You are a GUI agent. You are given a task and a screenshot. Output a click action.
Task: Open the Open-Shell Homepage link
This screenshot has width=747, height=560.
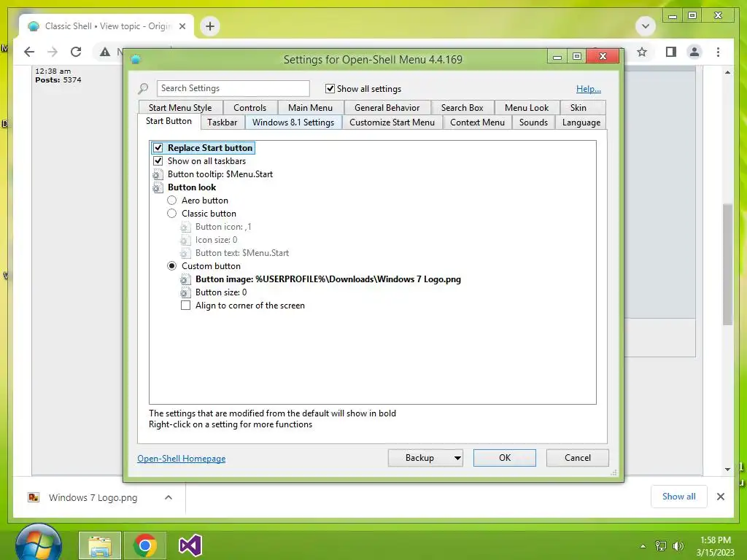point(182,459)
